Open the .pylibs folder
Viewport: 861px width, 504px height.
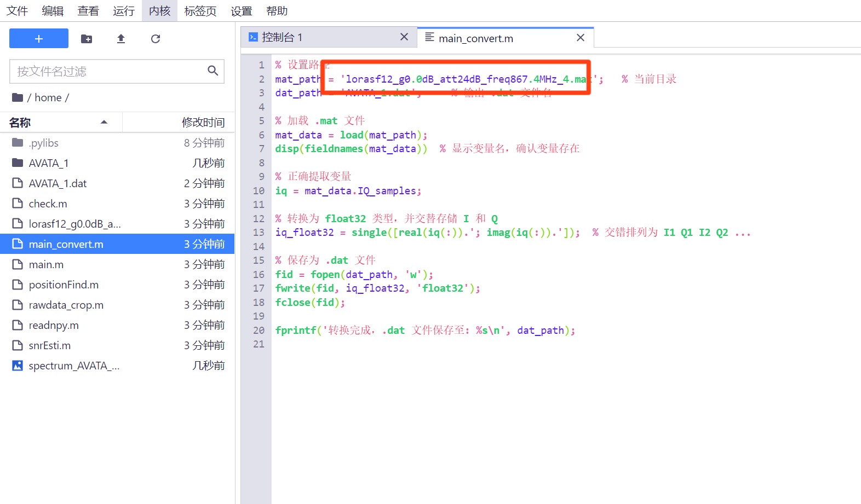[43, 143]
